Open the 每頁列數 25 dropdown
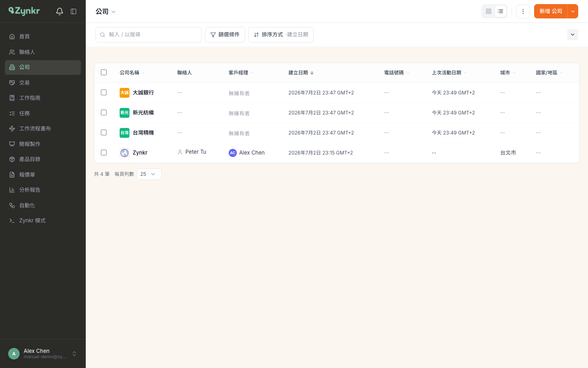 click(149, 174)
